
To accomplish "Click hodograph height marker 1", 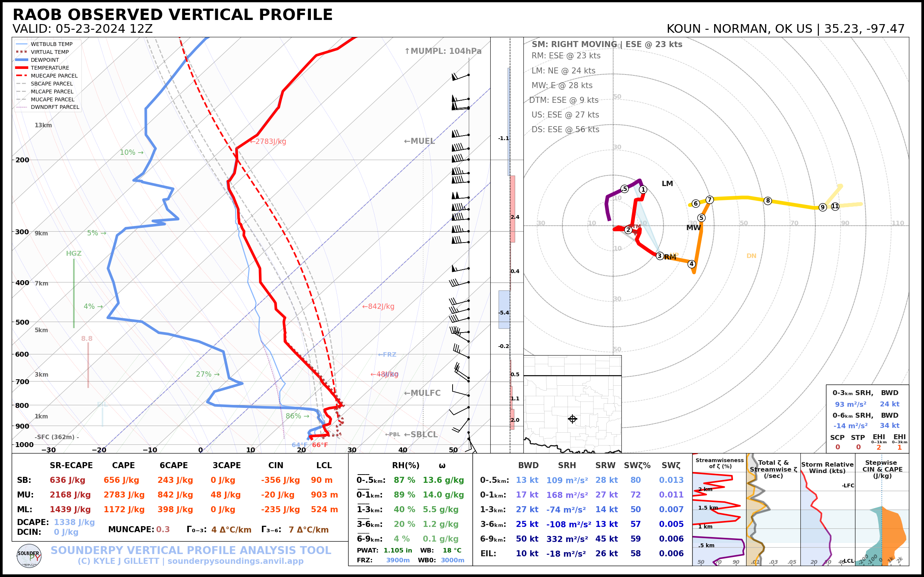I will [x=643, y=190].
